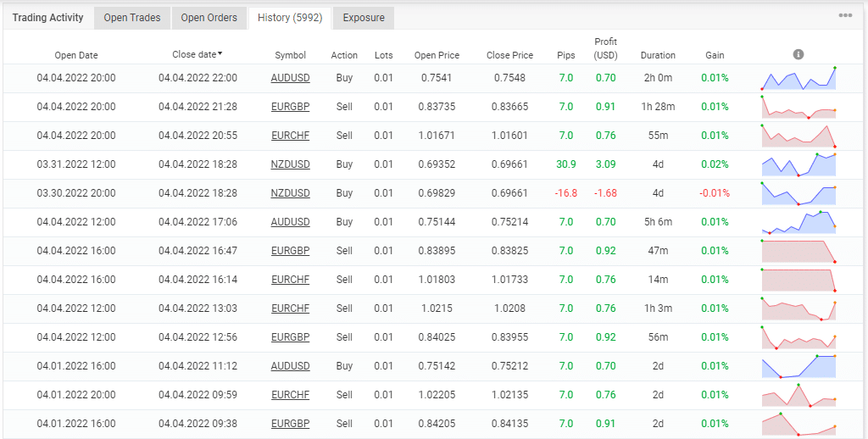The image size is (868, 439).
Task: Open the EURGBP link closed at 21:28
Action: tap(290, 107)
